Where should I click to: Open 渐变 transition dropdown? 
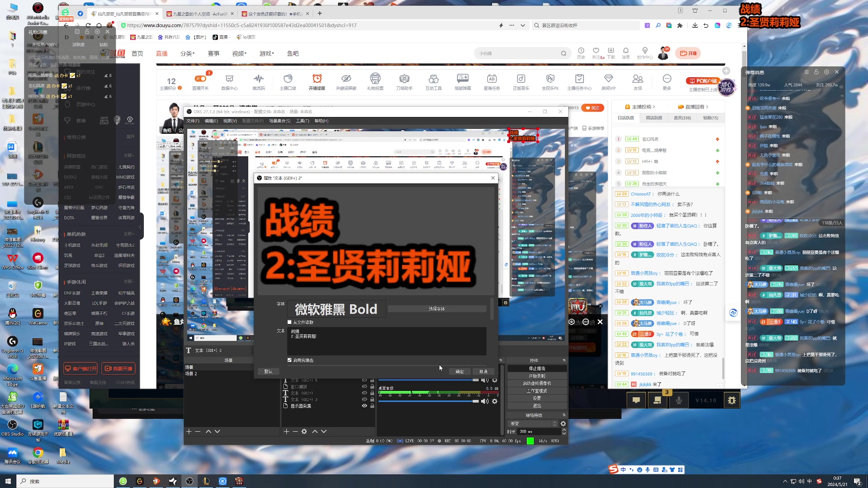tap(533, 424)
